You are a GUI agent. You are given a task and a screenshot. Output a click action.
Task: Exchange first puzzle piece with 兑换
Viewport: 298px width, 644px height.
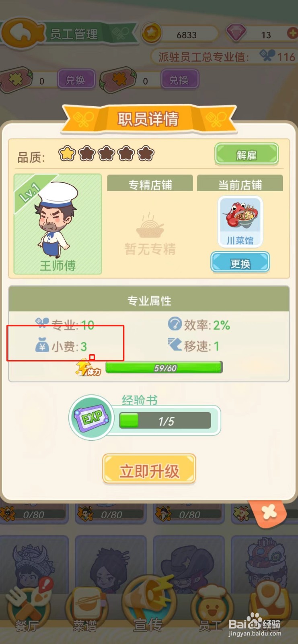[x=76, y=80]
